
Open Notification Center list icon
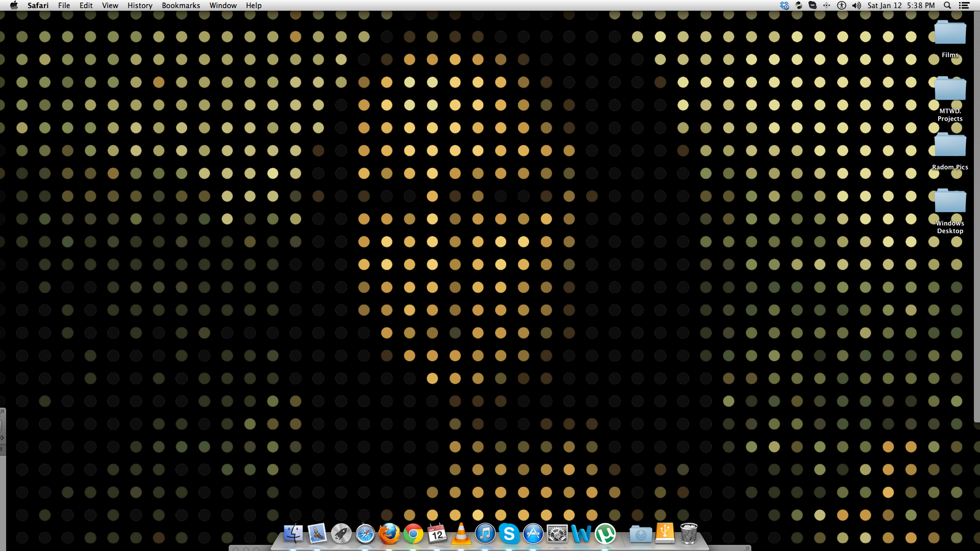pyautogui.click(x=964, y=6)
